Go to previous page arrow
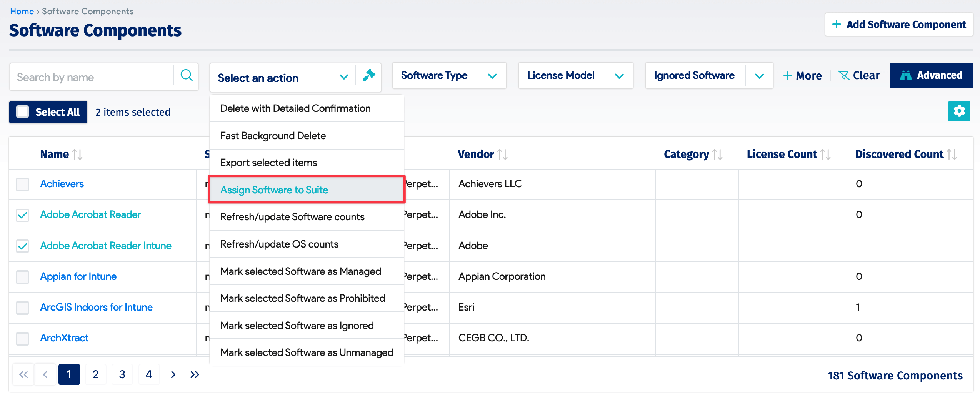 tap(45, 374)
